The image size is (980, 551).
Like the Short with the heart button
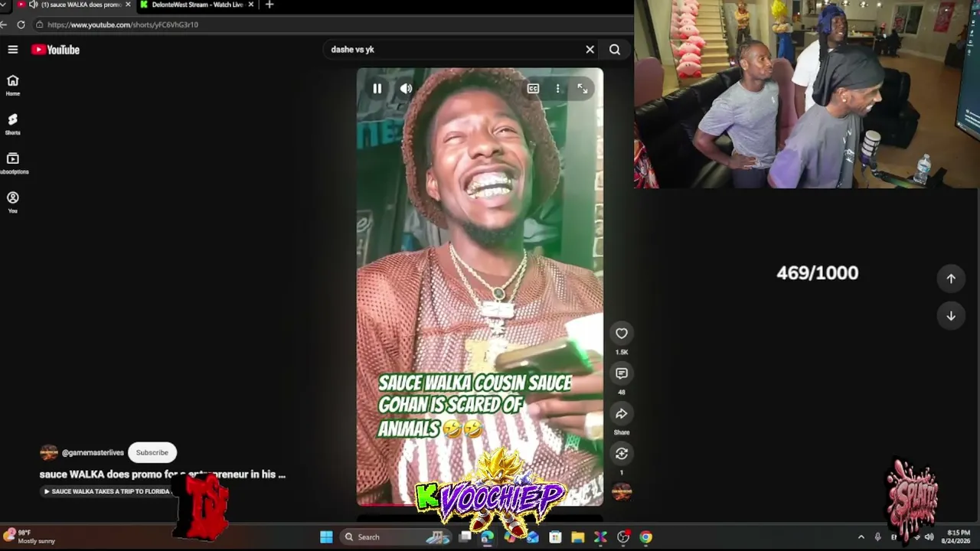click(622, 334)
